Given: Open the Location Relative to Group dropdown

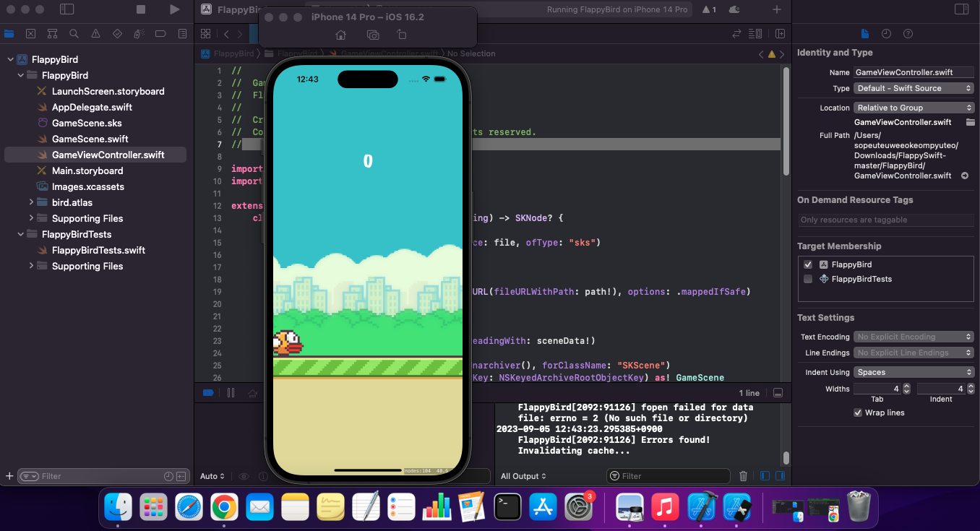Looking at the screenshot, I should (x=914, y=108).
